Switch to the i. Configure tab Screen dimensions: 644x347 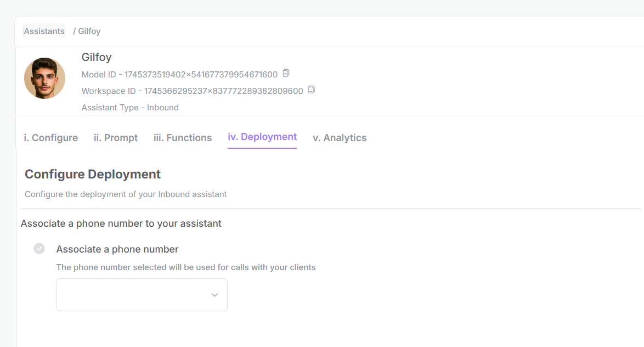point(50,138)
